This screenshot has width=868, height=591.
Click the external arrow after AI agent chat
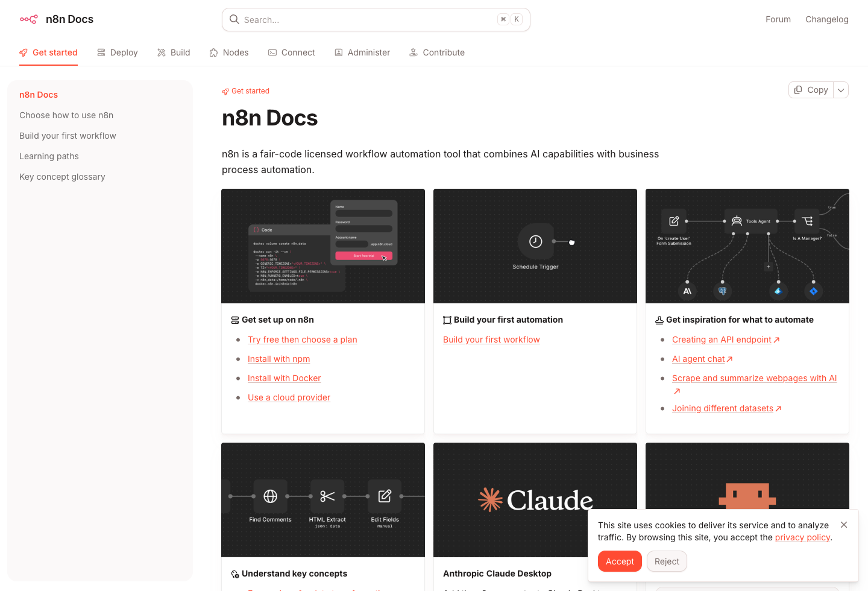tap(730, 359)
